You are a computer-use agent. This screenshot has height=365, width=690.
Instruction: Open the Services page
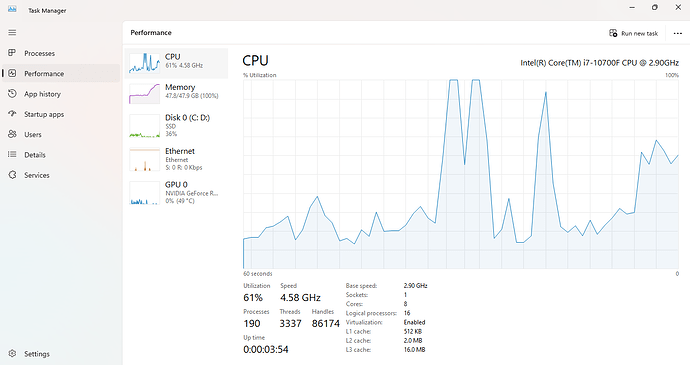pos(61,175)
